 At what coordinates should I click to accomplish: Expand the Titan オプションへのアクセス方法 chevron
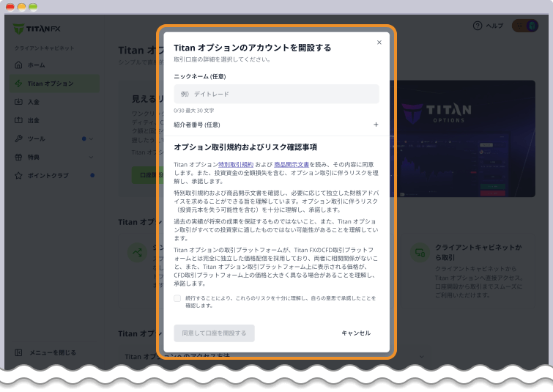tap(422, 357)
